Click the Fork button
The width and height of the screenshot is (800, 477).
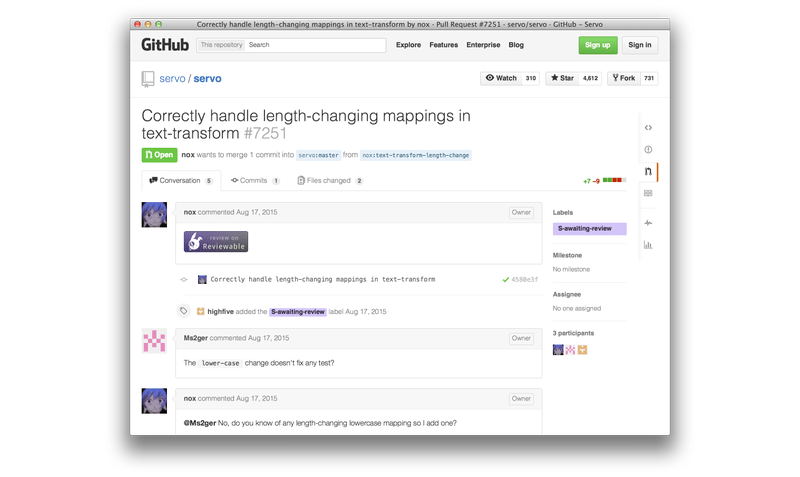click(623, 78)
